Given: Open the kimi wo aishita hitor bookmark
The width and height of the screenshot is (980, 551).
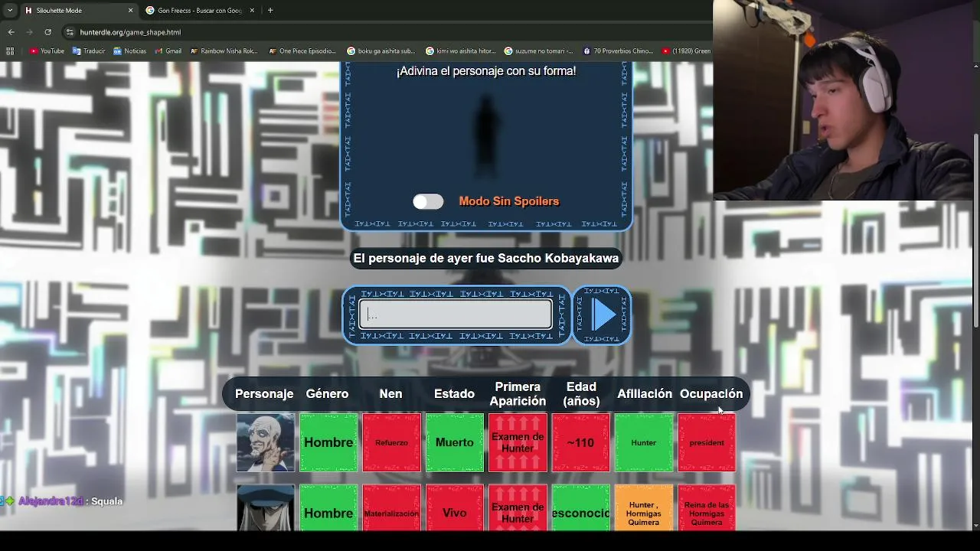Looking at the screenshot, I should (460, 51).
